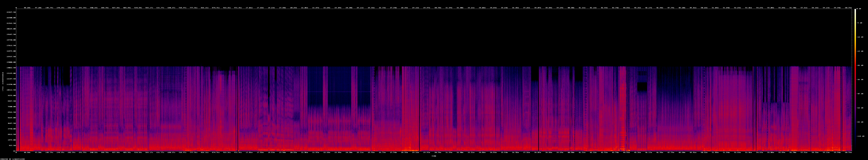Click the 11250.00 frequency axis label
Screen dimensions: 868x160
(x=11, y=84)
